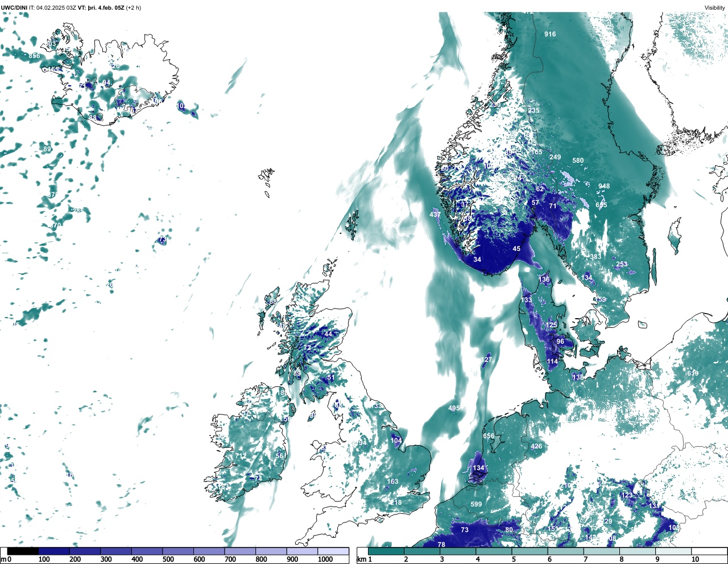Click the 948 visibility value on map
The image size is (728, 564).
click(604, 186)
